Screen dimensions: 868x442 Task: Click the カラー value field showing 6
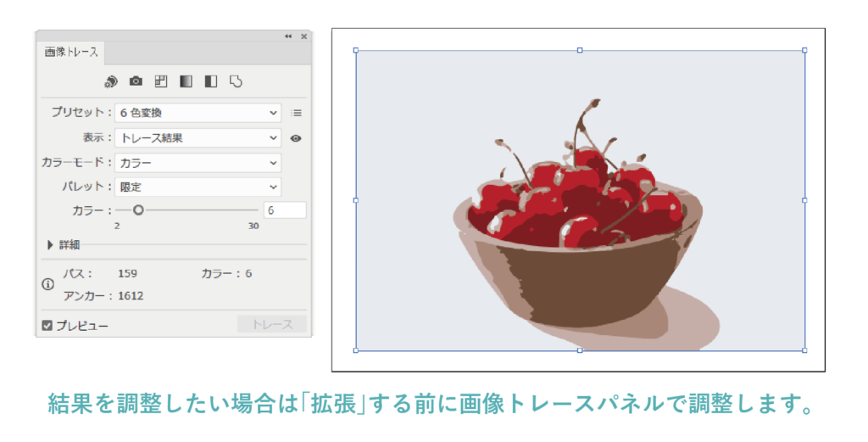285,210
